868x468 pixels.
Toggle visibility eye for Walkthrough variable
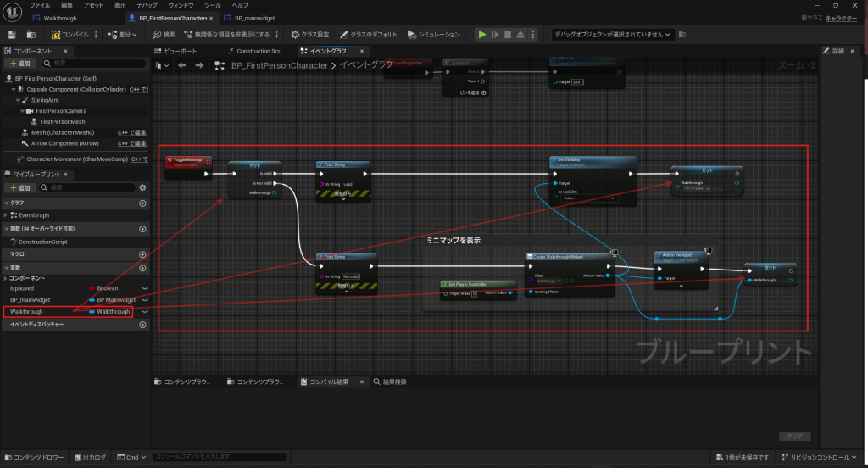pos(144,312)
